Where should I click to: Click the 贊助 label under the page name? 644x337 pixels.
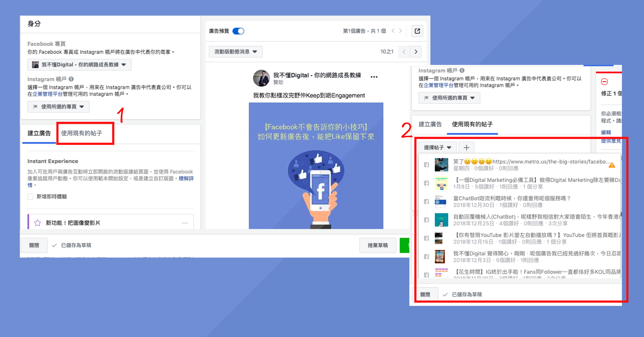coord(278,82)
